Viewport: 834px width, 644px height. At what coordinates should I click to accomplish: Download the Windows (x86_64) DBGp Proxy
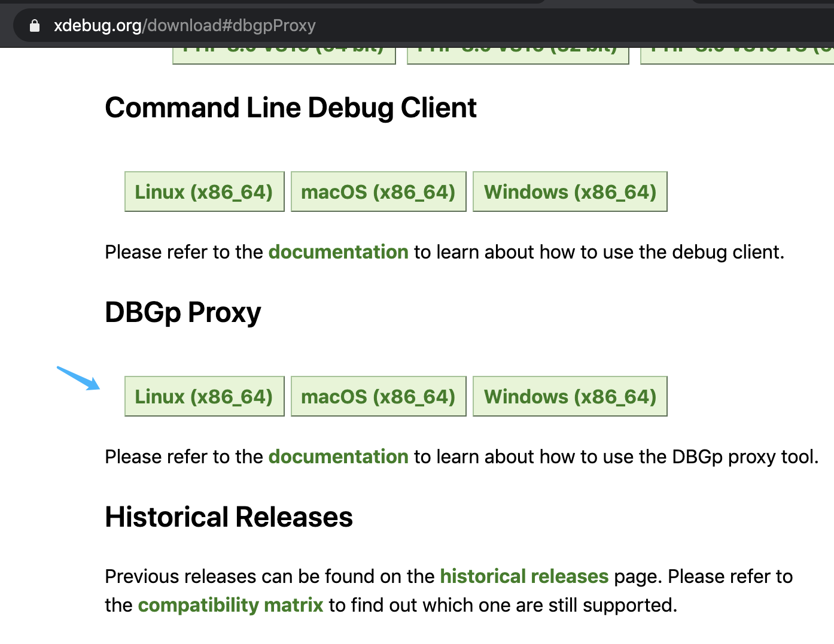[570, 396]
